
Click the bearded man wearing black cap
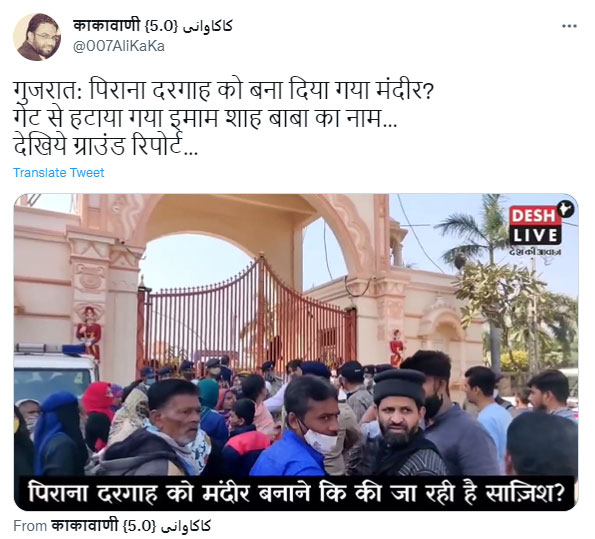[401, 421]
